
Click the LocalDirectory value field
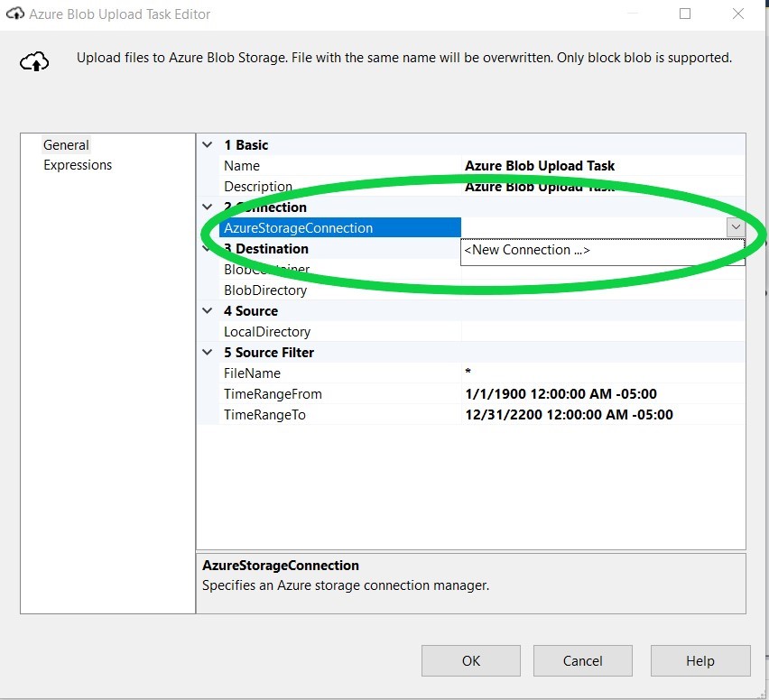(x=603, y=332)
